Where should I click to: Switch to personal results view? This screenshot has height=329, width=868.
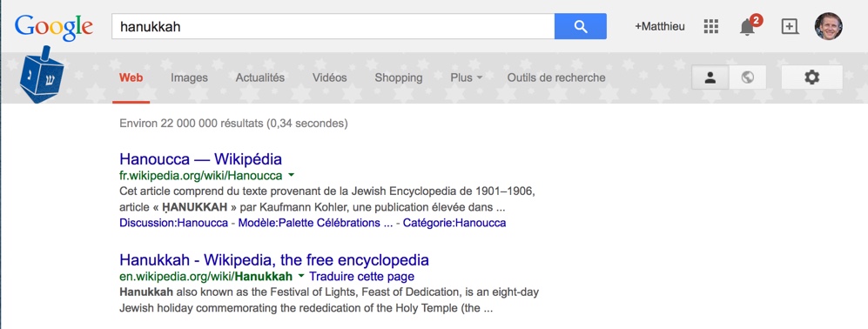click(710, 77)
